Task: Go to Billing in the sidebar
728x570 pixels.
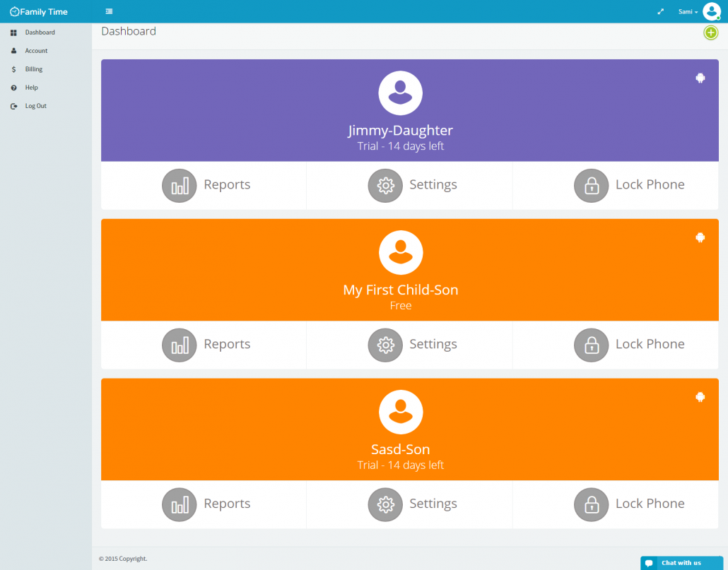Action: (x=33, y=69)
